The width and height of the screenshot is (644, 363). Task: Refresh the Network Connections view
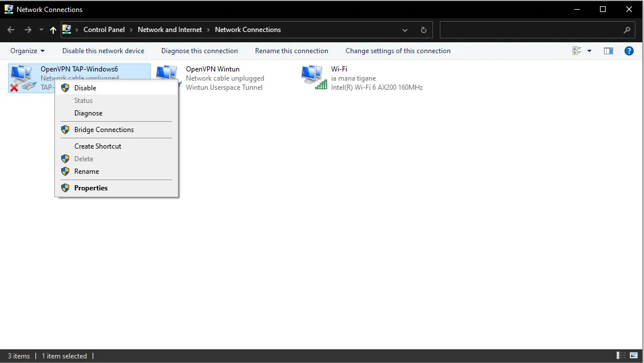[x=423, y=30]
